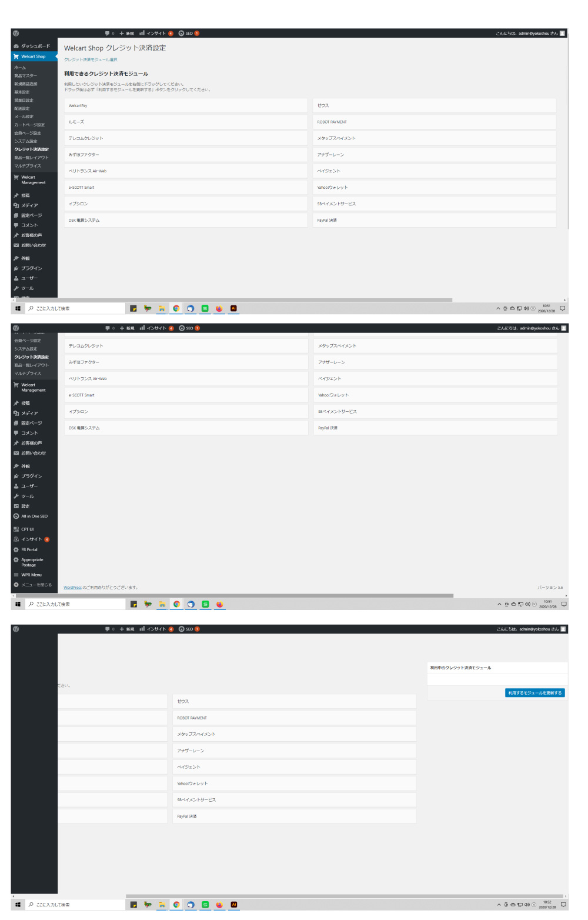Open マルチプライス in middle screenshot sidebar
Image resolution: width=588 pixels, height=920 pixels.
tap(28, 374)
